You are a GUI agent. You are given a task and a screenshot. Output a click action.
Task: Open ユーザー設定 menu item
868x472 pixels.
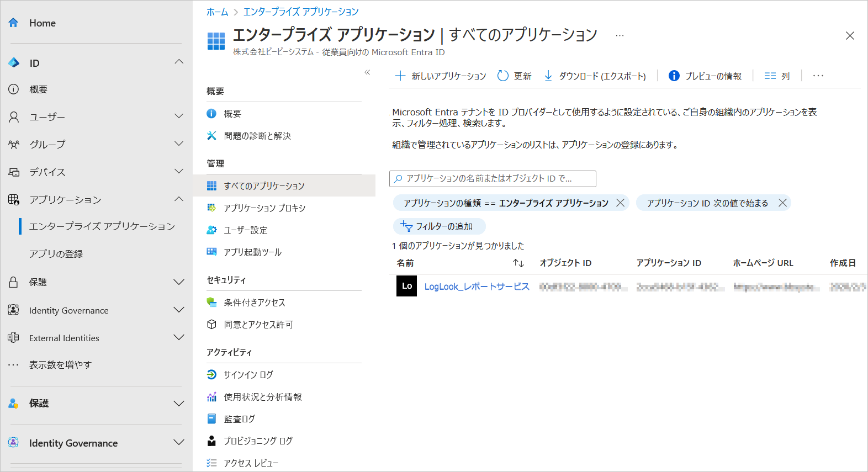pyautogui.click(x=246, y=230)
